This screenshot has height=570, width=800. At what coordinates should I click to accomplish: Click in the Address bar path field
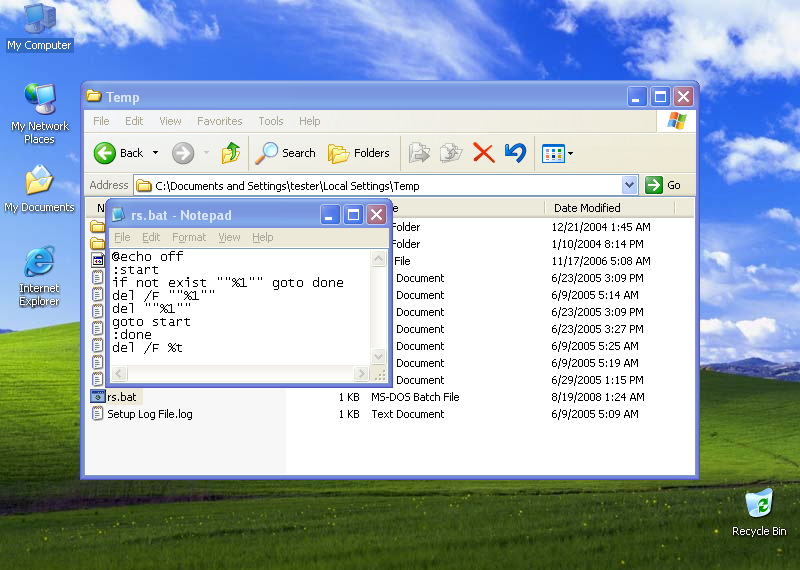tap(378, 186)
